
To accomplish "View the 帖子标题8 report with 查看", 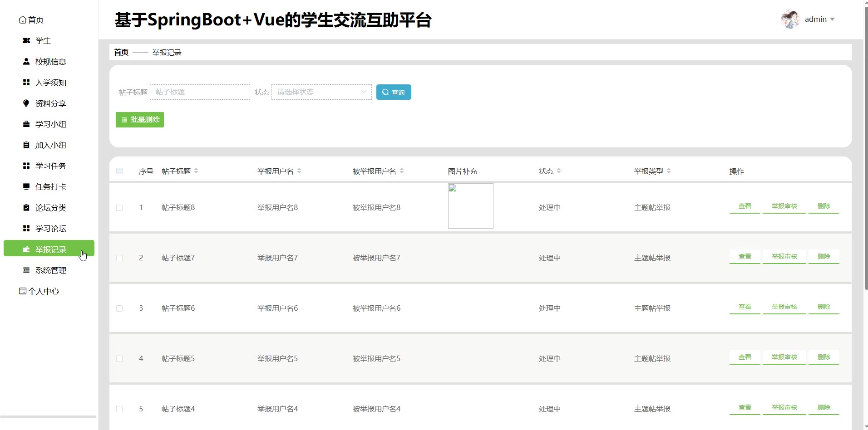I will tap(745, 206).
